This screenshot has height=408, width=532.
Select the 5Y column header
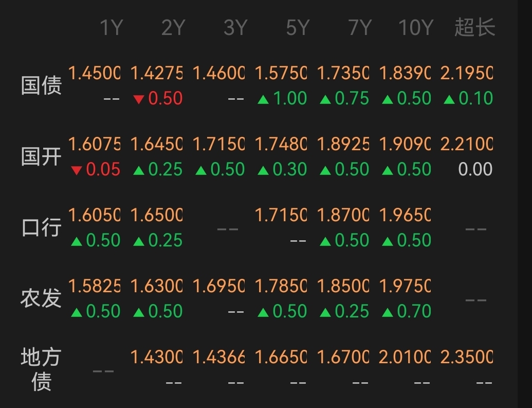click(x=298, y=27)
